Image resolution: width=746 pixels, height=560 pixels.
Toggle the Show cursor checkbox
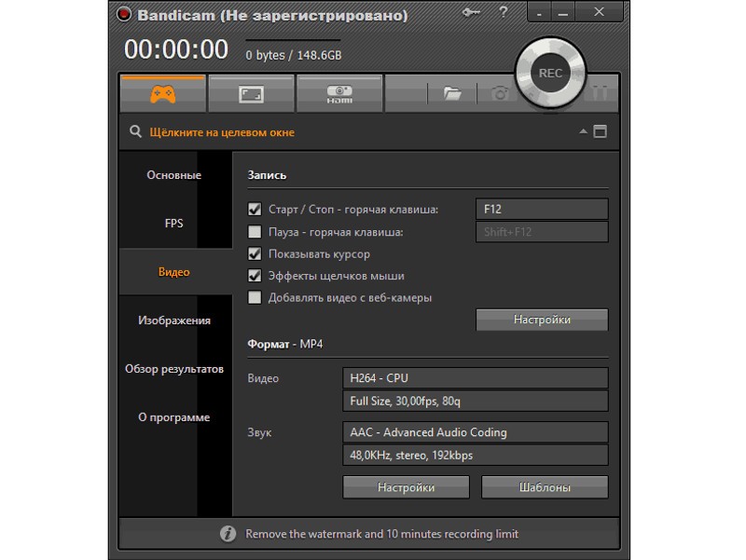point(255,253)
